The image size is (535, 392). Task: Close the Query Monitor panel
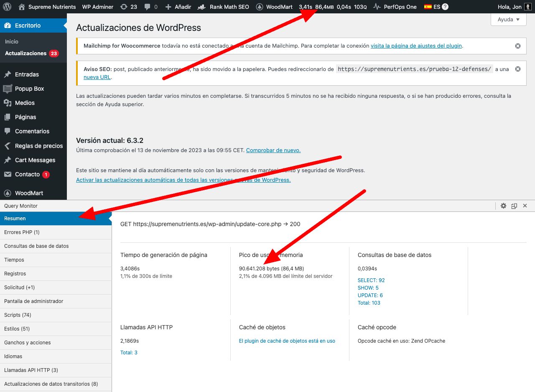point(525,206)
